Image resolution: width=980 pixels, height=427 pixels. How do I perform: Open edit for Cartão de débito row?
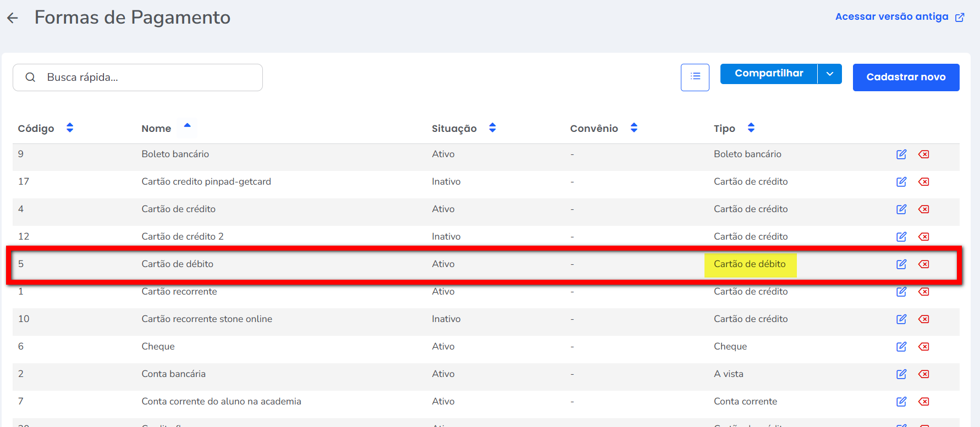[x=901, y=264]
